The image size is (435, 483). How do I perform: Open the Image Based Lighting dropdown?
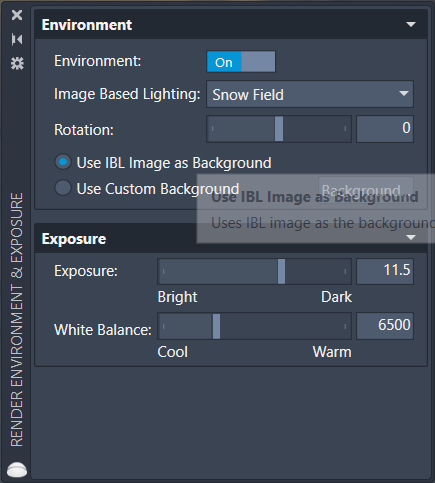(310, 94)
